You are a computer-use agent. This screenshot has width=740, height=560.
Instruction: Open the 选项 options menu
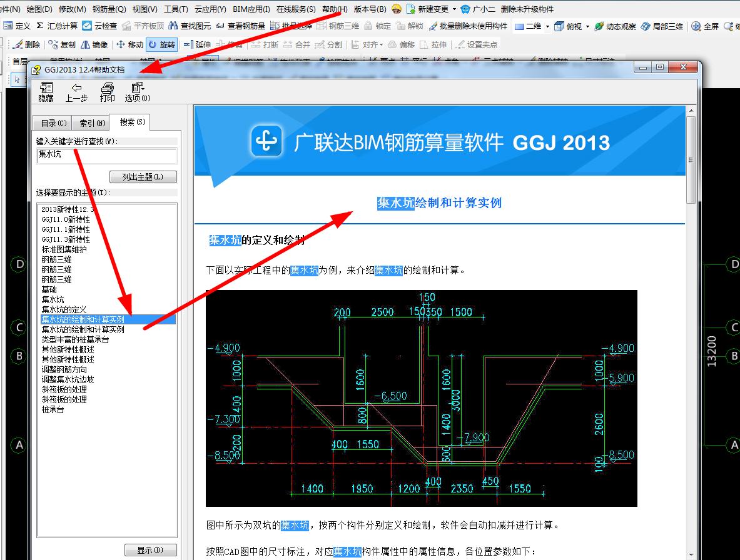pos(138,92)
